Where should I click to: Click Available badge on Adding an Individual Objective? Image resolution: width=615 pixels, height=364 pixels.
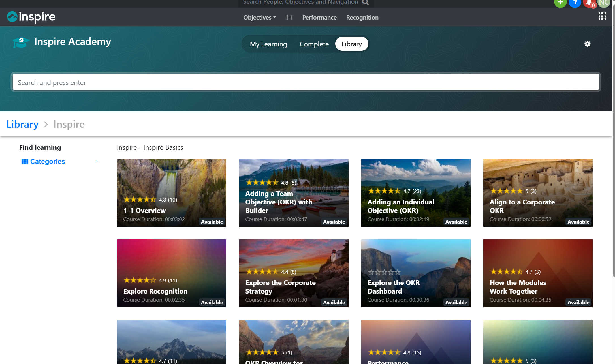click(456, 222)
